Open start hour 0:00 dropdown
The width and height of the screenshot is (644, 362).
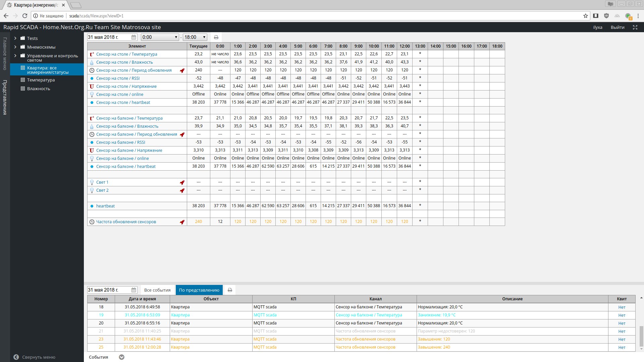pyautogui.click(x=160, y=37)
